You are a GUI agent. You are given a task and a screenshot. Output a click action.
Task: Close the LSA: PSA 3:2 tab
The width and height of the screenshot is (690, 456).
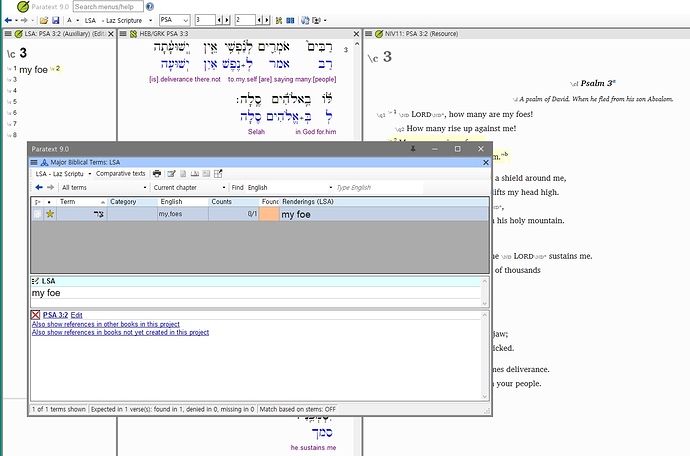pyautogui.click(x=111, y=34)
